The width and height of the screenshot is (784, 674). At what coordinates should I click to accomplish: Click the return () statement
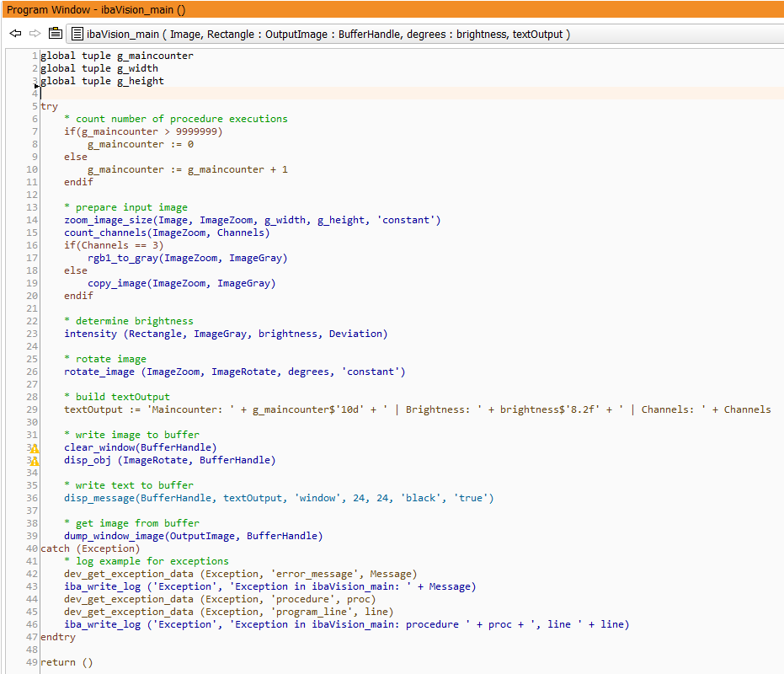pyautogui.click(x=69, y=662)
